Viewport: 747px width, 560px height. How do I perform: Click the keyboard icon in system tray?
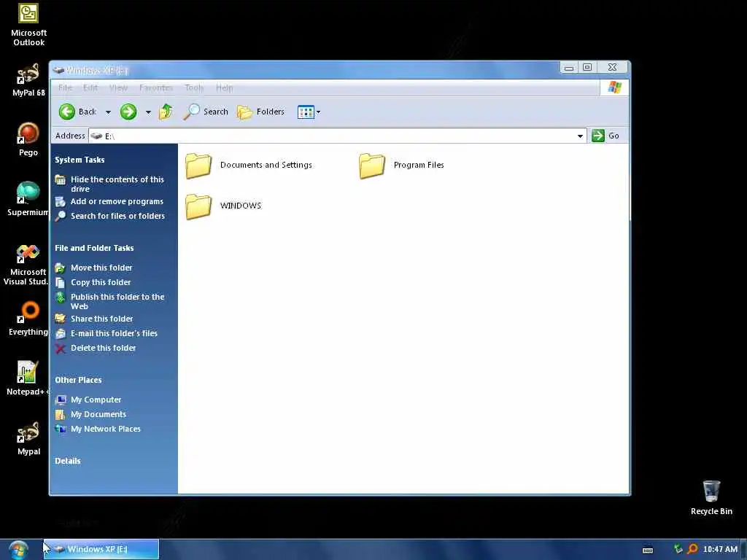(x=648, y=550)
